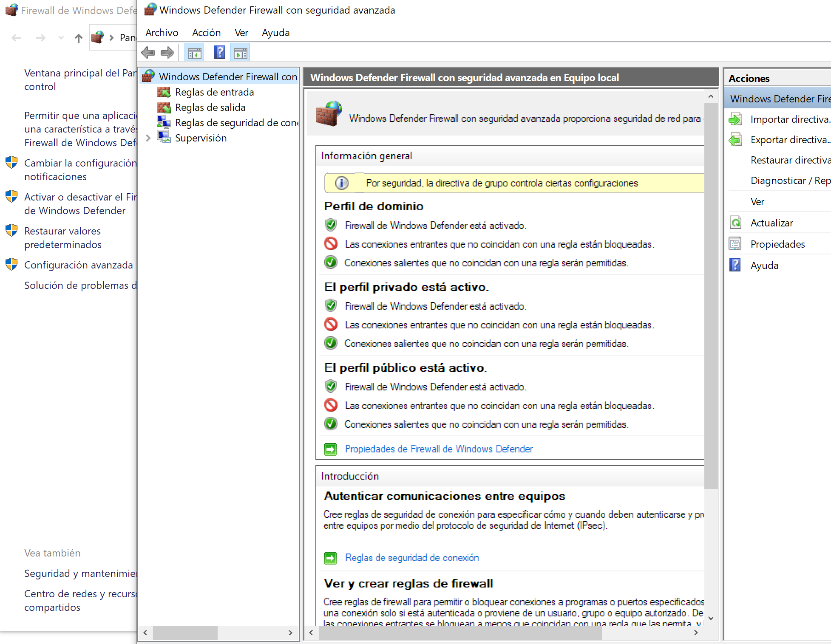
Task: Select Reglas de salida in tree
Action: 210,107
